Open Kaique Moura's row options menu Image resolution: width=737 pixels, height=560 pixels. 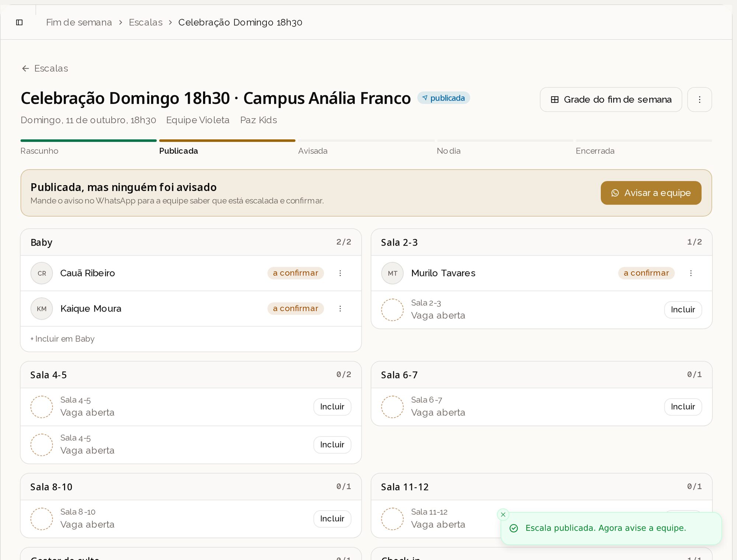coord(340,309)
